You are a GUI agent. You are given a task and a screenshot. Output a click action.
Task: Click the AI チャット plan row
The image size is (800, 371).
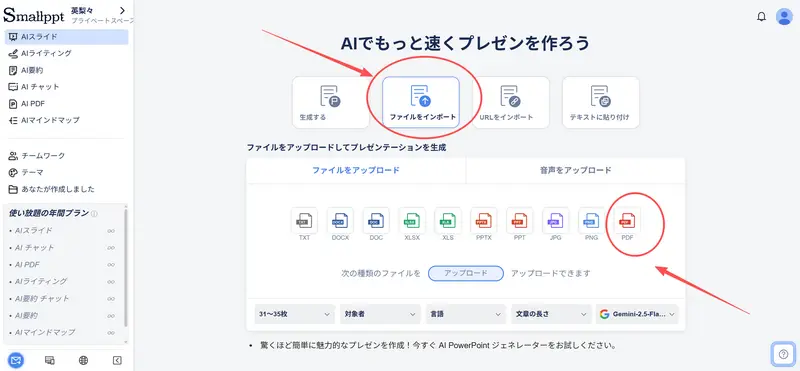tap(62, 248)
